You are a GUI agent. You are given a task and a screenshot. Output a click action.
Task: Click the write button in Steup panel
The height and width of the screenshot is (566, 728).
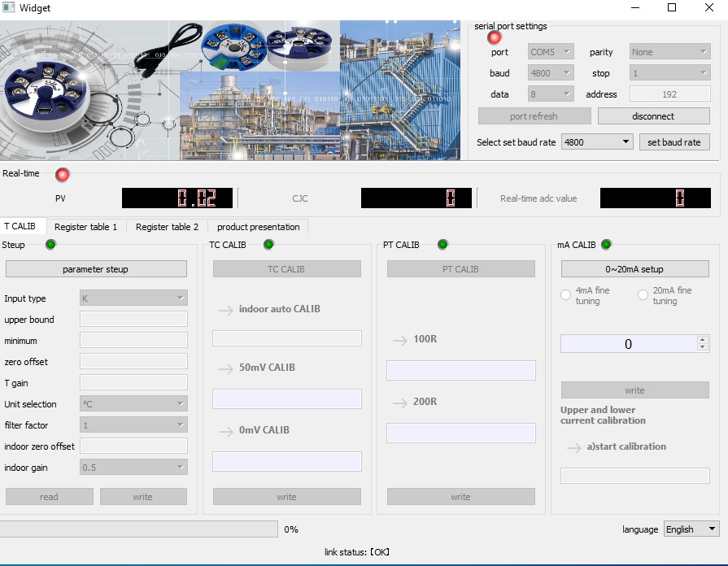[x=143, y=496]
